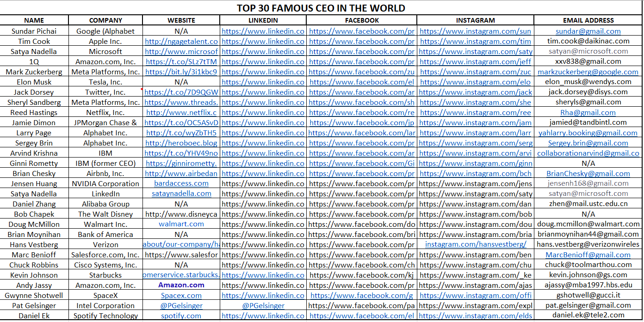Click the Gwynne Shotwell name cell
Viewport: 644px width, 322px height.
(x=34, y=295)
